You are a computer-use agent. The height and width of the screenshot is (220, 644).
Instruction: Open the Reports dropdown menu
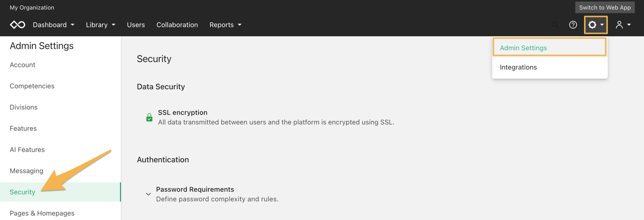pos(226,25)
